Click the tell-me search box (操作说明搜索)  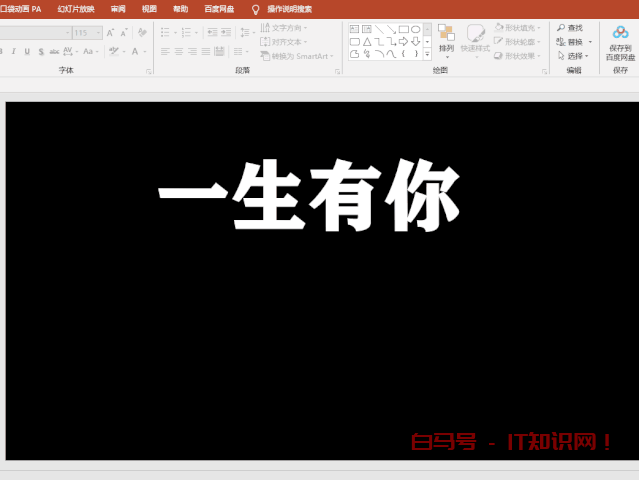288,8
